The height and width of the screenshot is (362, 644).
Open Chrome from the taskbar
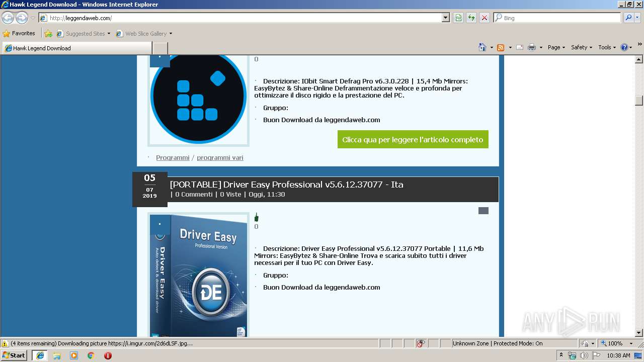(x=91, y=355)
